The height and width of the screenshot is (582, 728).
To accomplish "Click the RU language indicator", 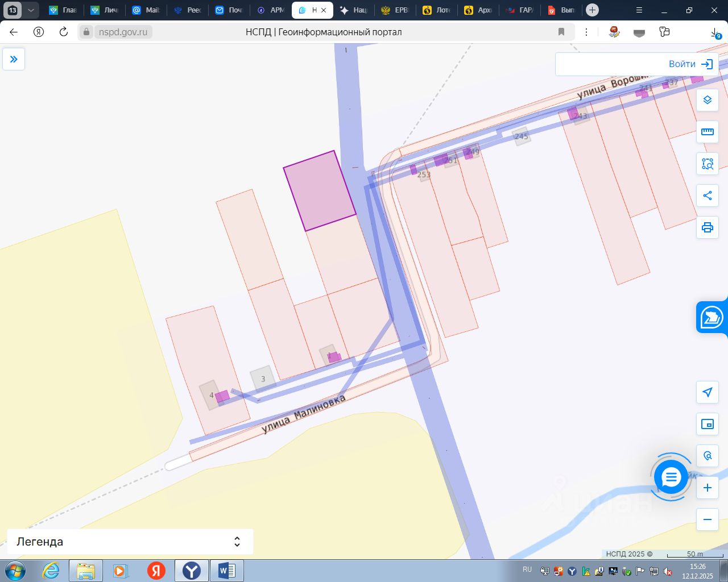I will [x=527, y=569].
